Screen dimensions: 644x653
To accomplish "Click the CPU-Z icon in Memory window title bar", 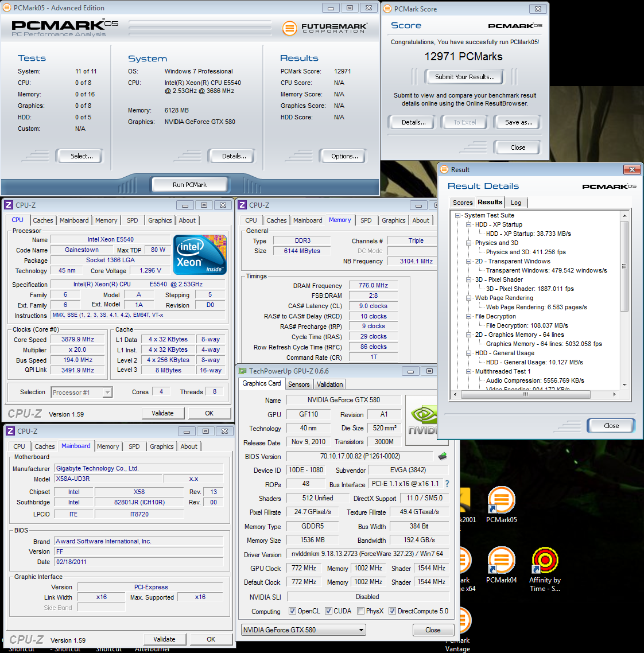I will tap(242, 205).
